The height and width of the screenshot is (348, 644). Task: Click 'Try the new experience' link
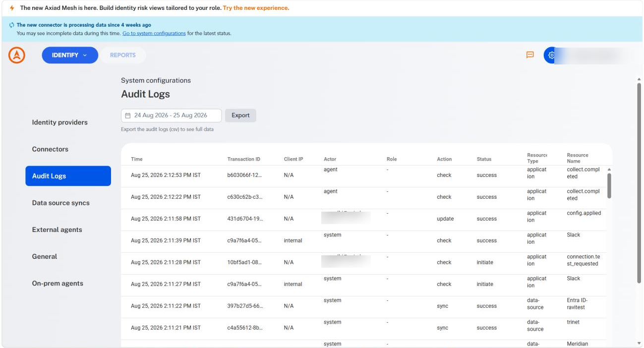pos(256,8)
